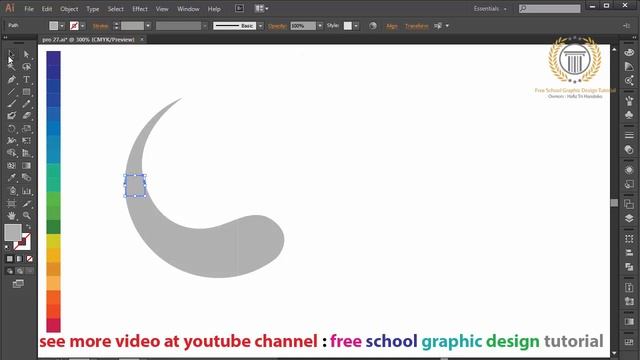Select the Pencil tool
The height and width of the screenshot is (360, 640).
pyautogui.click(x=27, y=104)
